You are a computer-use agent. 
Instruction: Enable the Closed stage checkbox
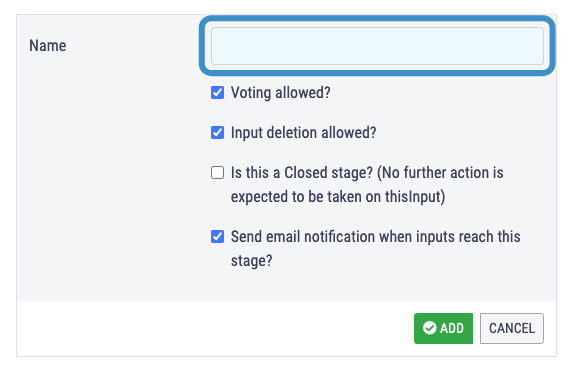pos(217,173)
